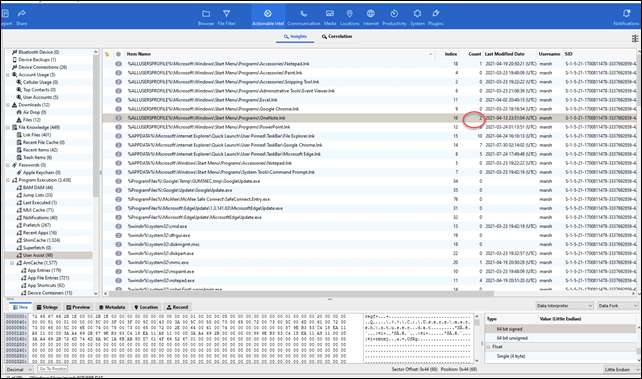Open the Decimal format dropdown

[19, 369]
